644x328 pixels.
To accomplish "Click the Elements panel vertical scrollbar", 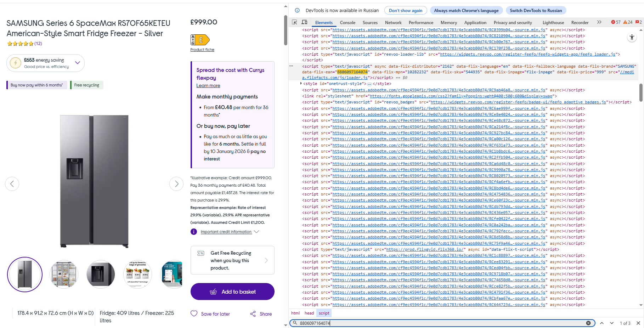I will tap(641, 92).
